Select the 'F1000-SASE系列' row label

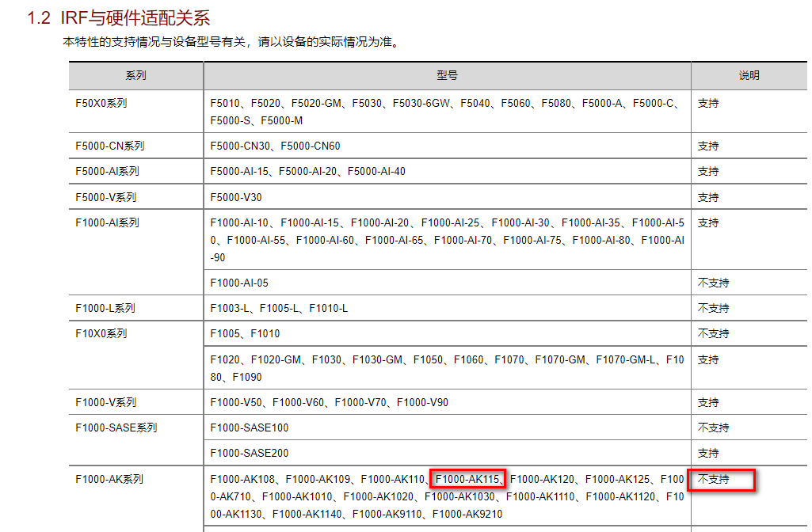tap(116, 427)
